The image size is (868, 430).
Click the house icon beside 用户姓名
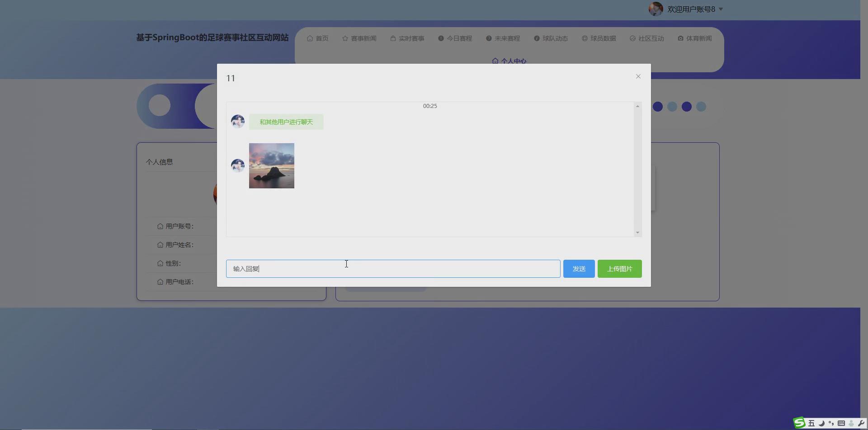(160, 245)
